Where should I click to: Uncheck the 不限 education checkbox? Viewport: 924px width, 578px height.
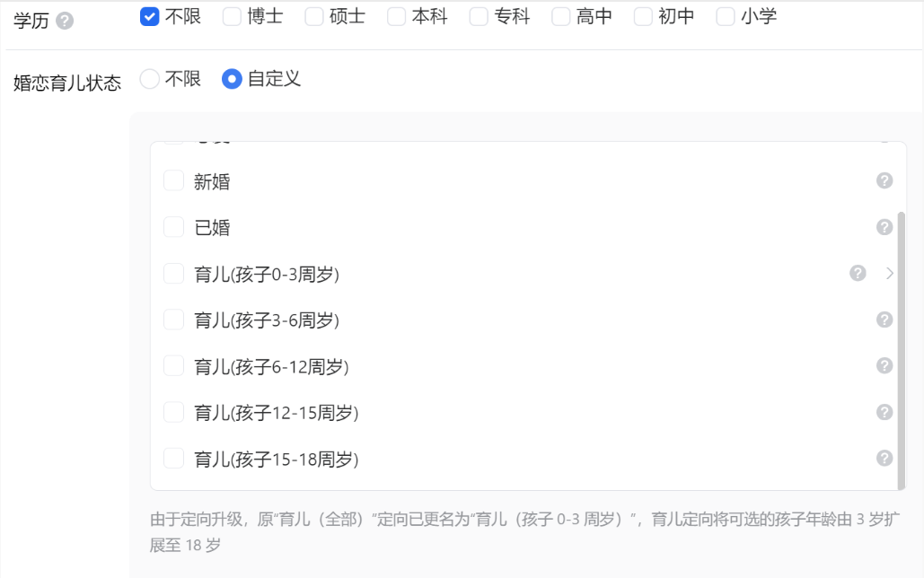150,15
